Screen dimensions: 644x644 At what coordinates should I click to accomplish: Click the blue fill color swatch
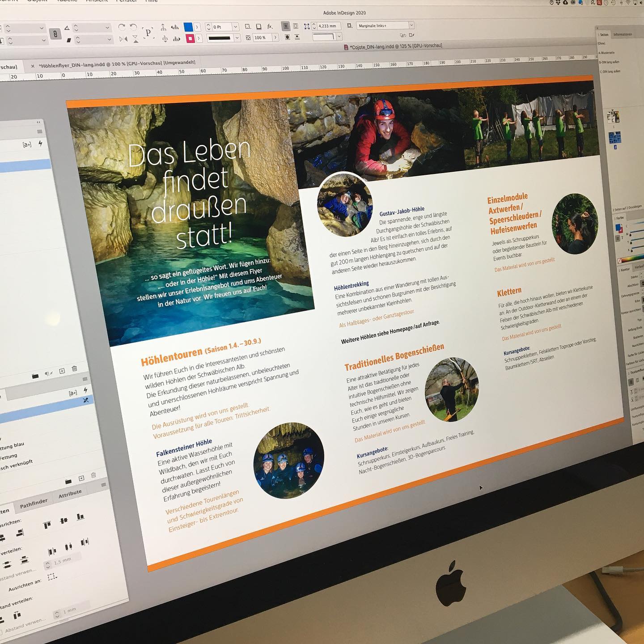[x=188, y=27]
